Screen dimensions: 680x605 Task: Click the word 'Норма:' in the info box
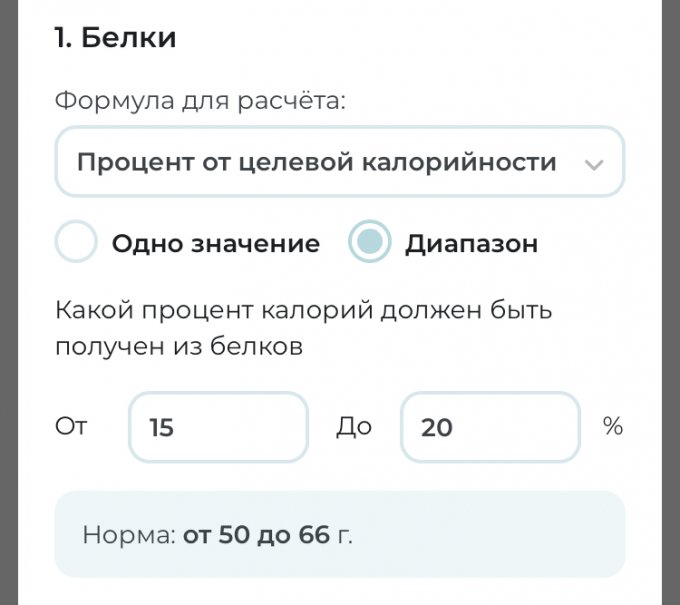(128, 535)
